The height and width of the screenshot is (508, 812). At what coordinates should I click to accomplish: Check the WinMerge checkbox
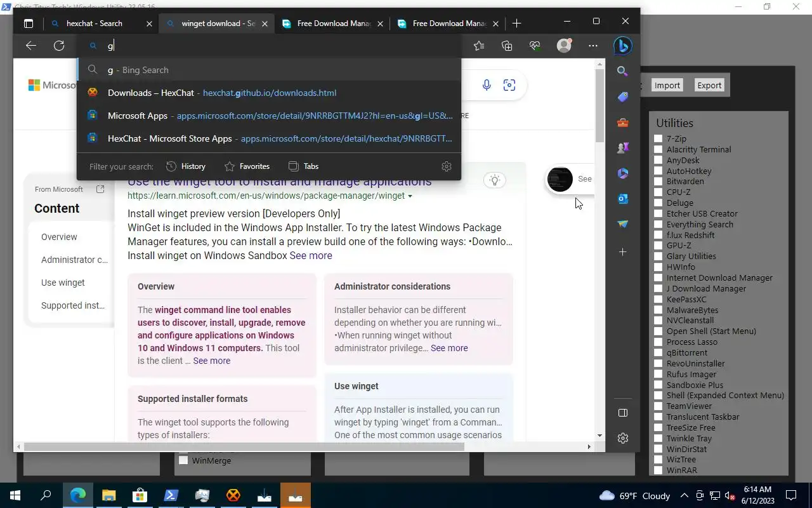pyautogui.click(x=183, y=460)
